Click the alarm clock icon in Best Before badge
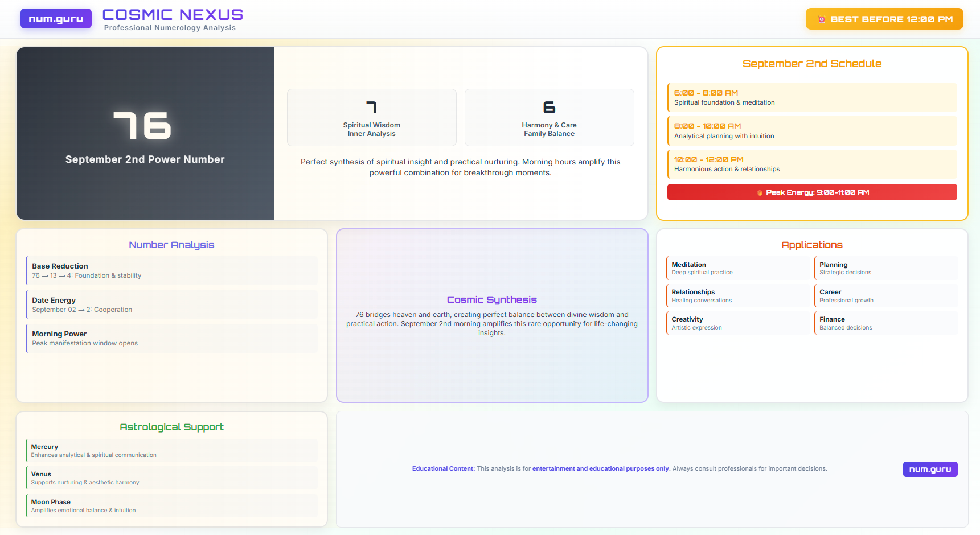The image size is (980, 535). [821, 19]
